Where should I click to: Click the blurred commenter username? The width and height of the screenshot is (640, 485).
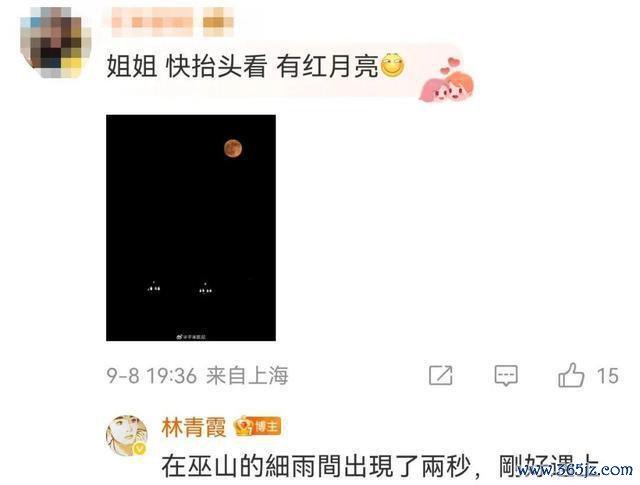[172, 21]
